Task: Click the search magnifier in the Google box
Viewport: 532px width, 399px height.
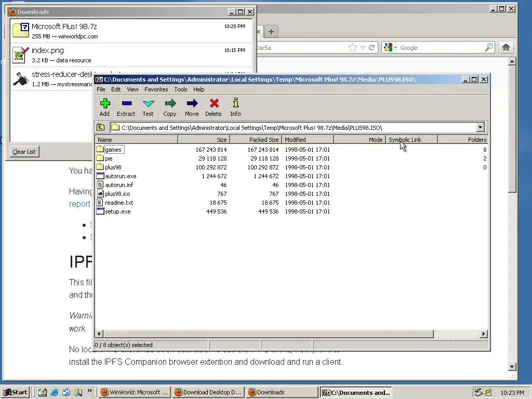Action: [x=489, y=47]
